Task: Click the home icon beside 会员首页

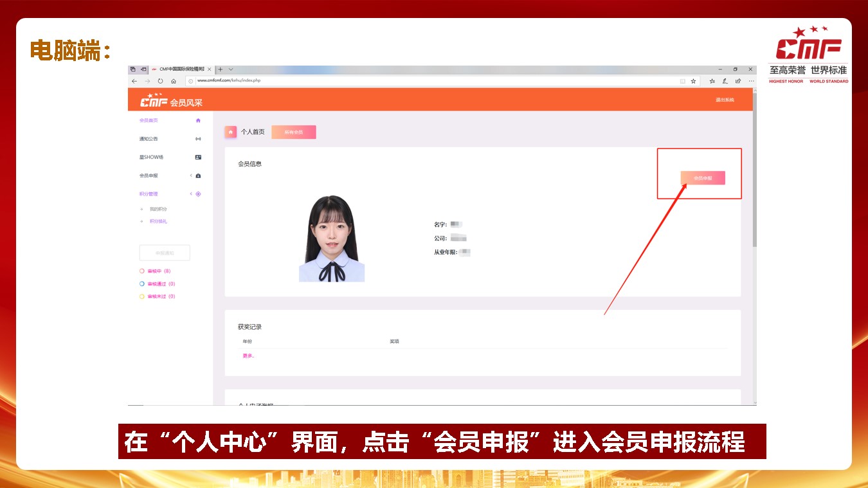Action: [x=198, y=120]
